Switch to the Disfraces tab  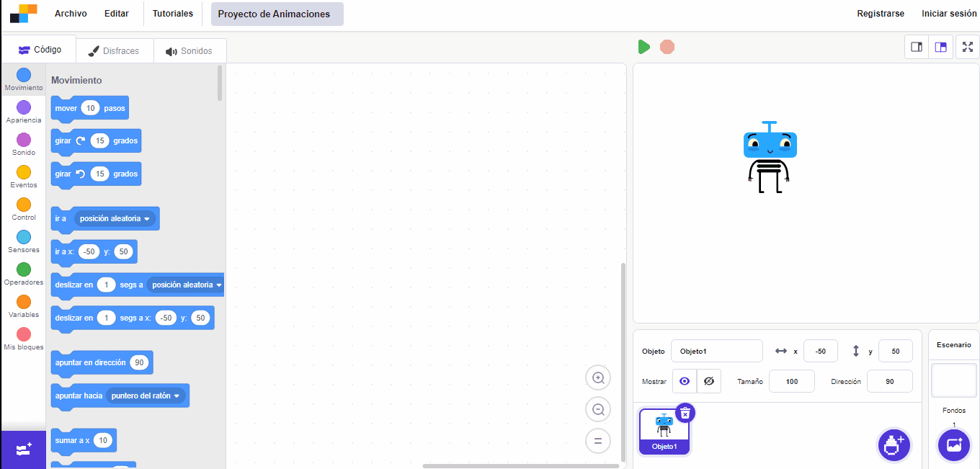click(x=114, y=51)
